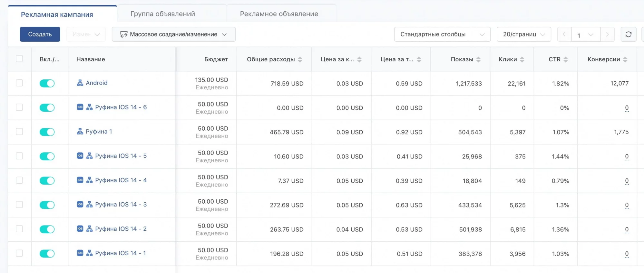The image size is (644, 273).
Task: Go to next page arrow
Action: point(607,34)
